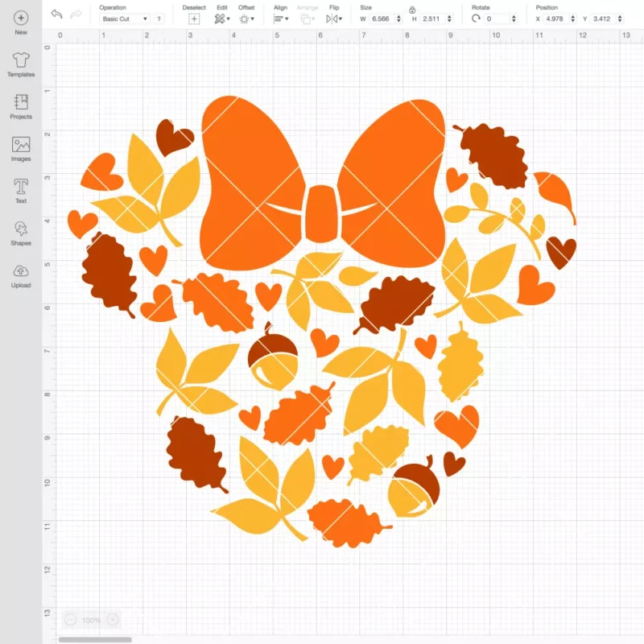Open the Align options
The height and width of the screenshot is (644, 644).
[278, 19]
